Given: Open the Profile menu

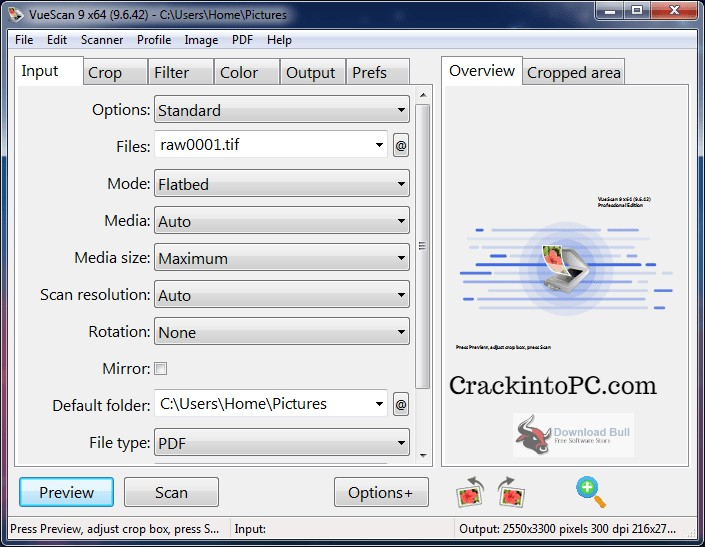Looking at the screenshot, I should (x=154, y=40).
